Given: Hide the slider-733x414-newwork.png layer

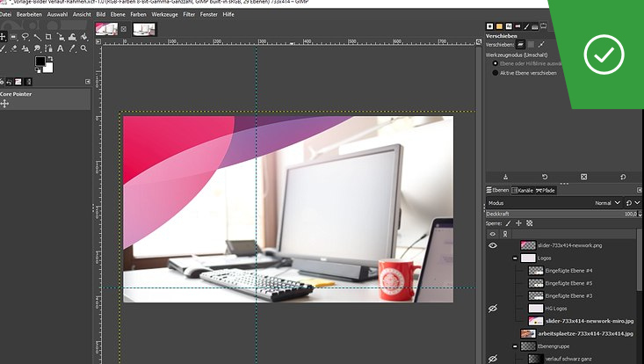Looking at the screenshot, I should pyautogui.click(x=493, y=245).
